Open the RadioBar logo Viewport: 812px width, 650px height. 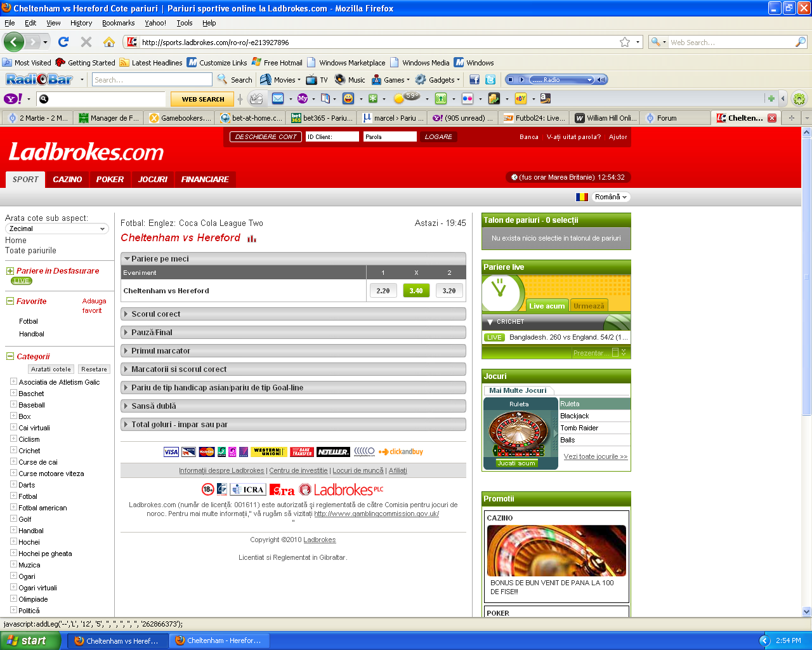click(x=39, y=79)
